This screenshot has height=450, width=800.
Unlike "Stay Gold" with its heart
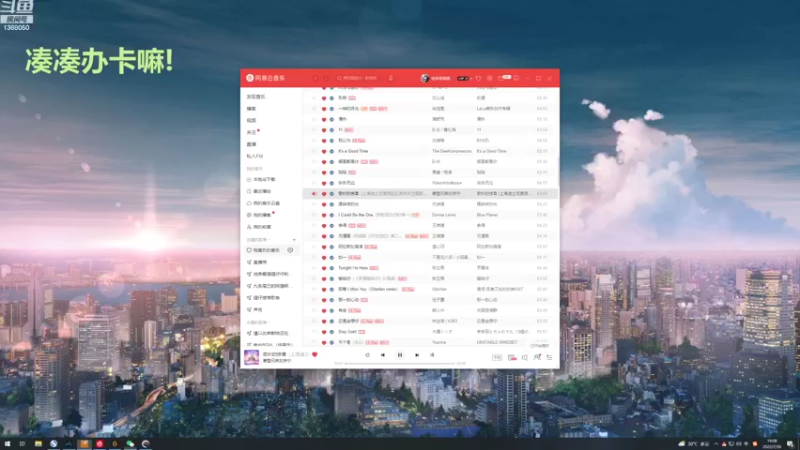pyautogui.click(x=323, y=332)
